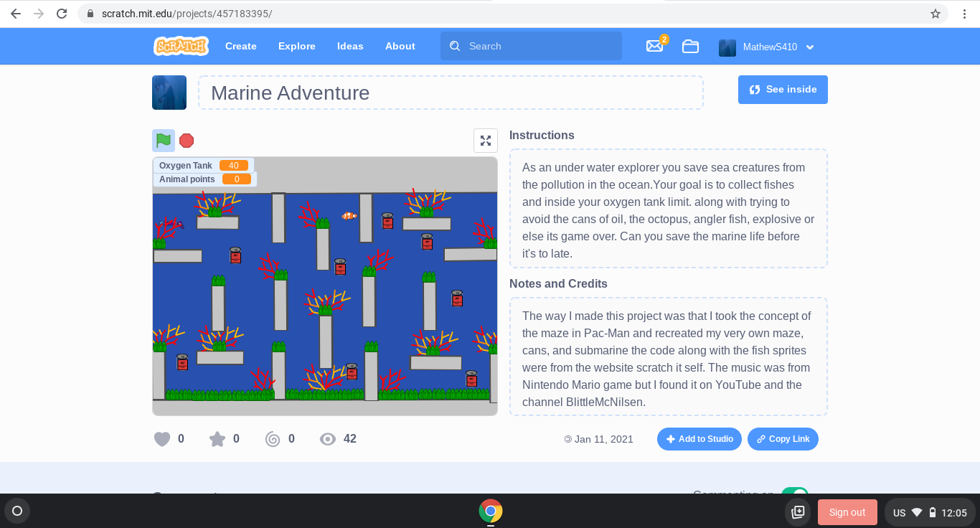Image resolution: width=980 pixels, height=528 pixels.
Task: Click the green flag to start
Action: 164,141
